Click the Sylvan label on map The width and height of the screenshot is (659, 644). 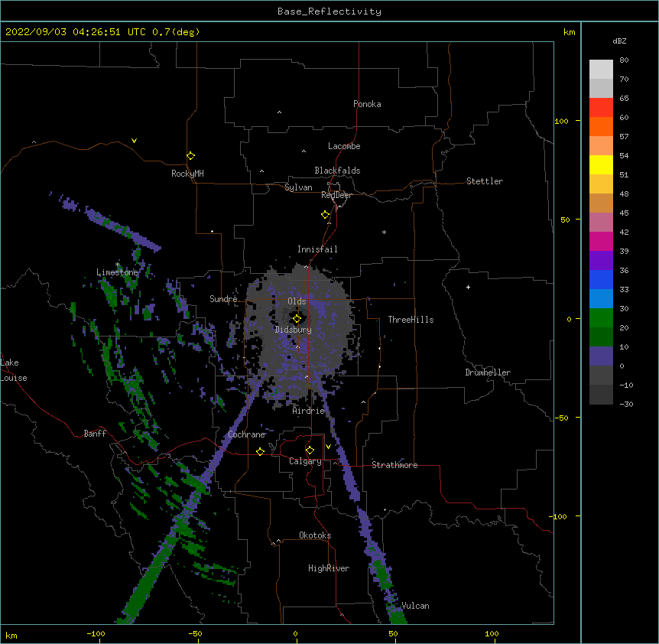click(x=298, y=187)
